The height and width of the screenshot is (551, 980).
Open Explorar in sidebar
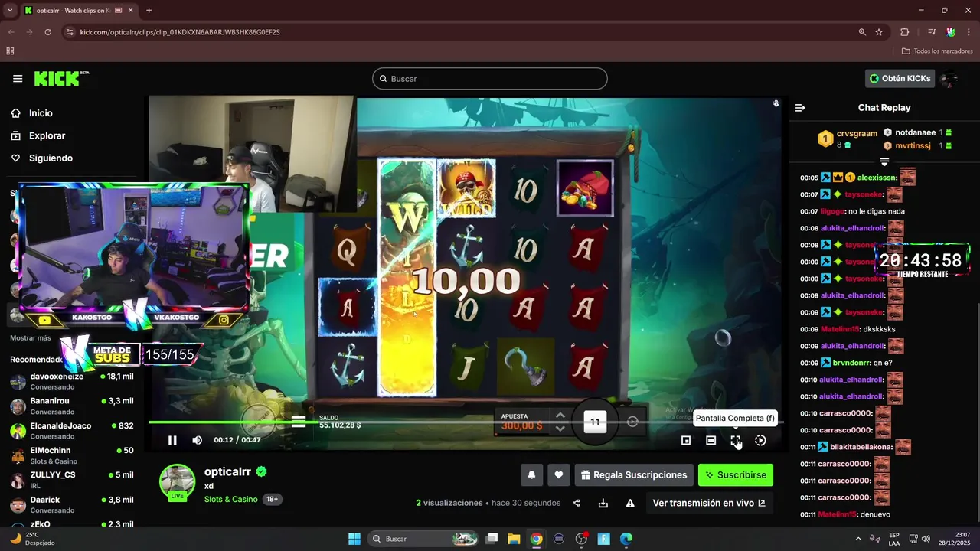47,135
